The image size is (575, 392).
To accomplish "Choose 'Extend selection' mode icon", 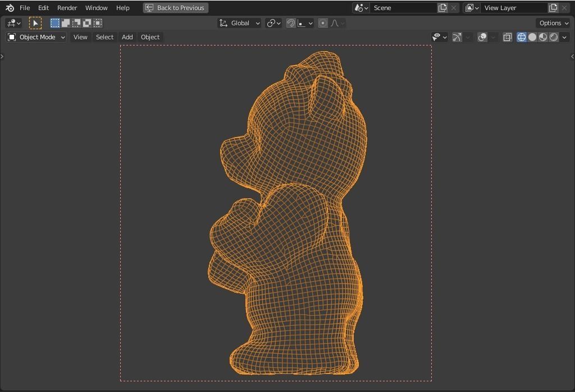I will (66, 23).
